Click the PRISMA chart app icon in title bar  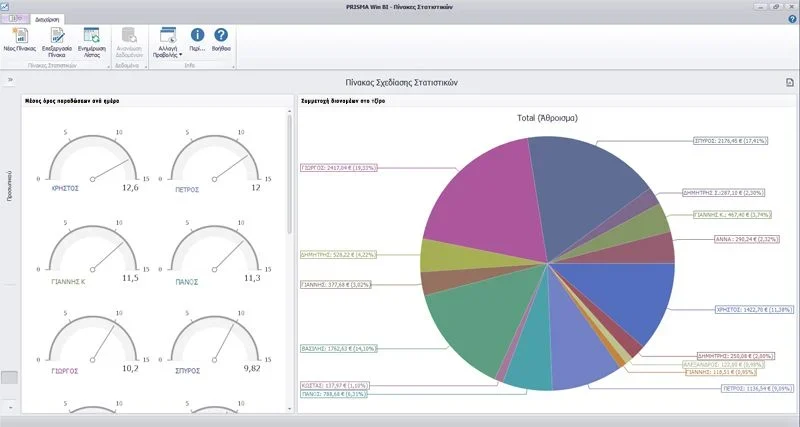click(5, 6)
